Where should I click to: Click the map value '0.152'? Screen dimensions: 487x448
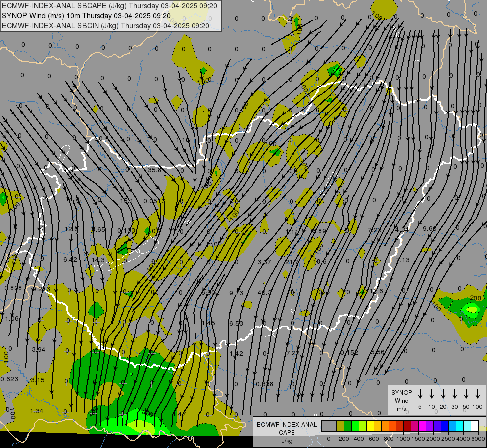click(x=349, y=352)
